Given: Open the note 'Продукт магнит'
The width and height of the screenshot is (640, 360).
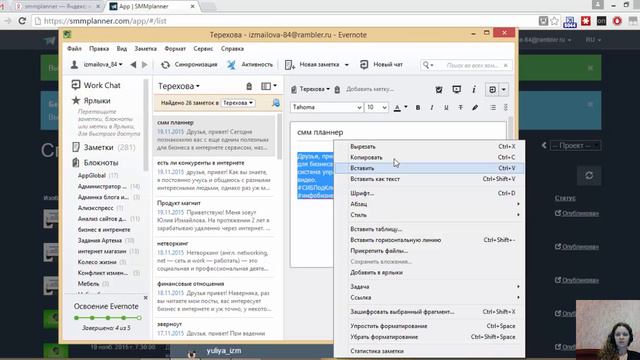Looking at the screenshot, I should [x=214, y=216].
